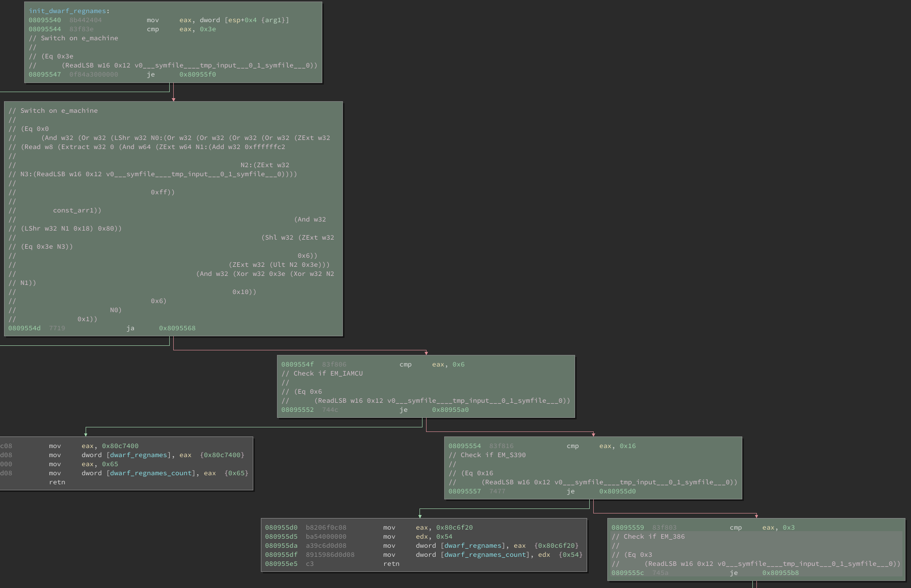Select the retn instruction at 080955e5
Image resolution: width=911 pixels, height=588 pixels.
(x=391, y=563)
